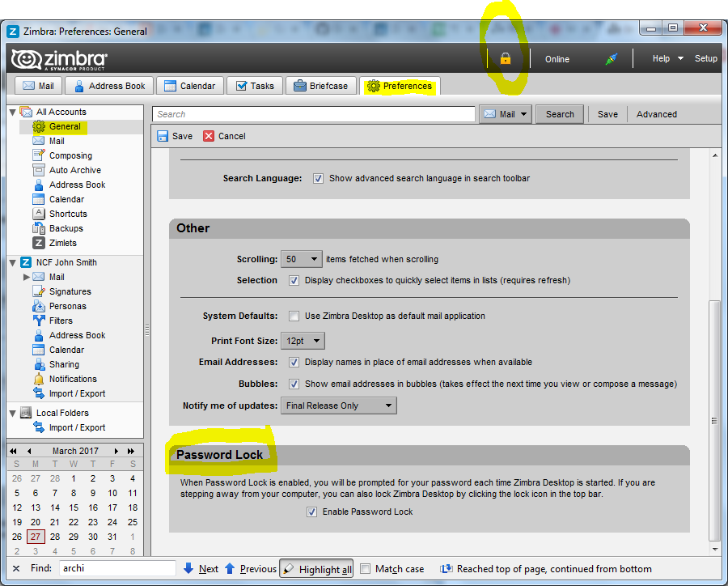Switch to Calendar tab
The height and width of the screenshot is (586, 728).
pyautogui.click(x=190, y=86)
